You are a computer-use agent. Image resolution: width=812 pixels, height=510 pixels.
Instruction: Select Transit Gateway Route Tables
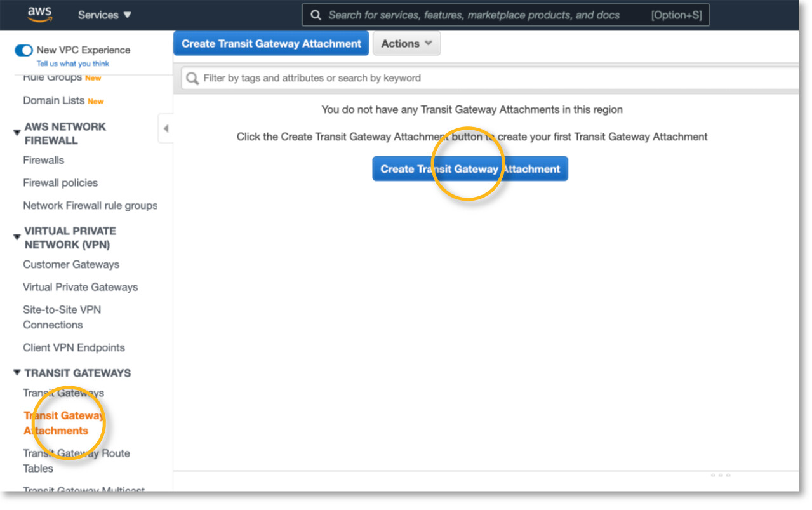pyautogui.click(x=76, y=460)
